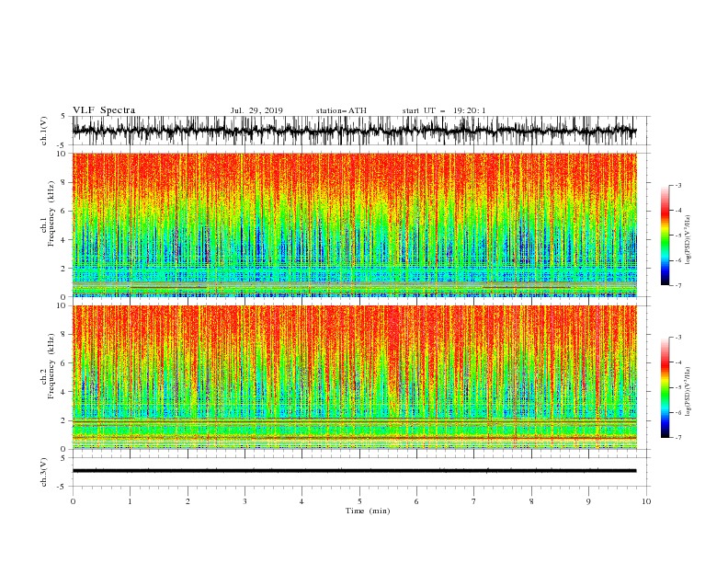Screen dimensions: 728x563
Task: Click the time axis tick label "7"
Action: 474,501
